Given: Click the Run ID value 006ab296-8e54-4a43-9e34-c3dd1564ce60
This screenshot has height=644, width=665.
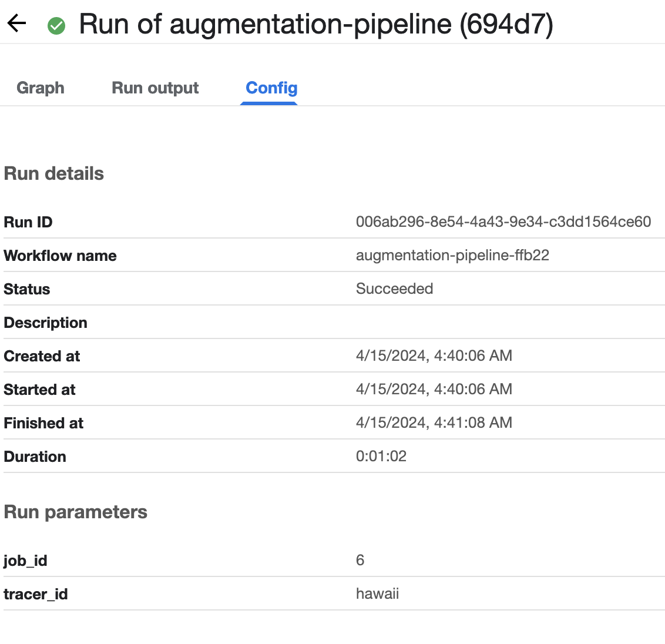Looking at the screenshot, I should click(503, 222).
